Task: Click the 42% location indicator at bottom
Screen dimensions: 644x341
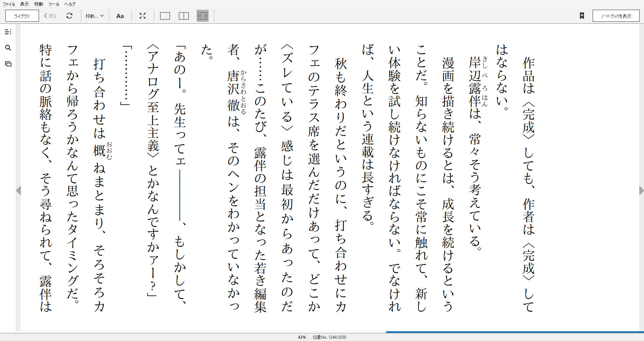Action: [x=302, y=337]
